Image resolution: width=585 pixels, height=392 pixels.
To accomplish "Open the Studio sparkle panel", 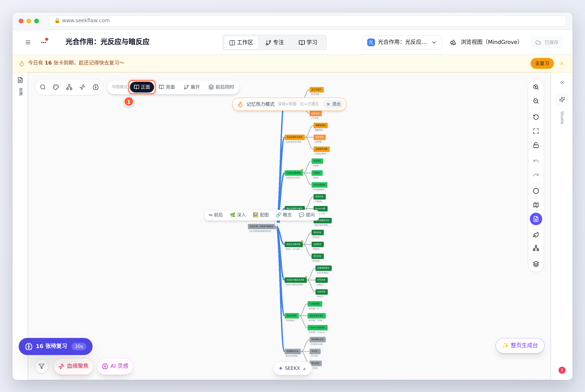I will (562, 100).
